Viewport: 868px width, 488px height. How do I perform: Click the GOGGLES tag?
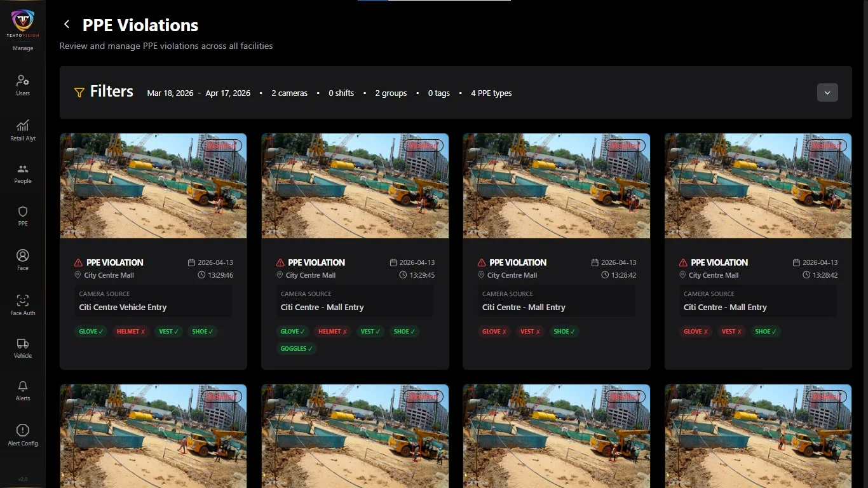coord(296,348)
